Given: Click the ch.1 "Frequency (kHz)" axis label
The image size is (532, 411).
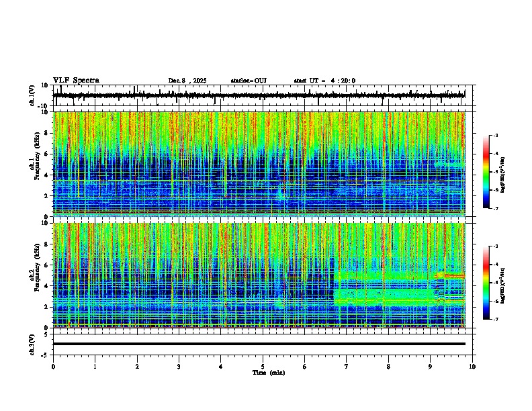Looking at the screenshot, I should coord(37,156).
